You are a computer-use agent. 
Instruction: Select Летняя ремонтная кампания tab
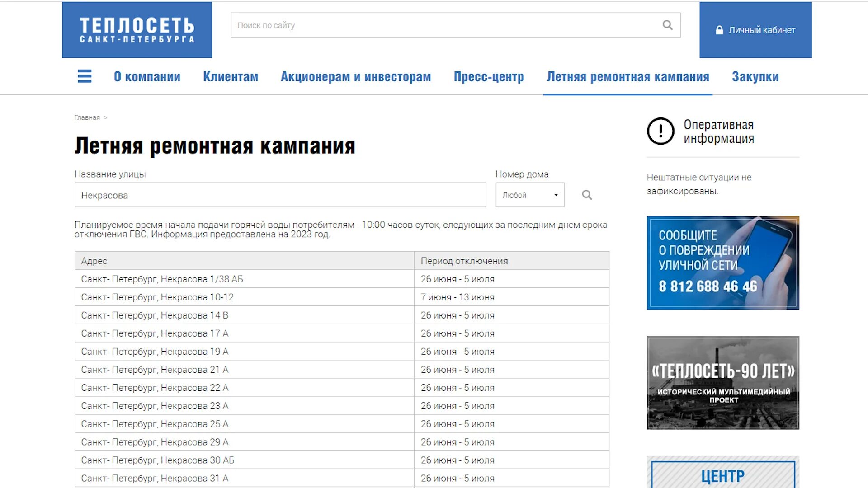pyautogui.click(x=628, y=77)
